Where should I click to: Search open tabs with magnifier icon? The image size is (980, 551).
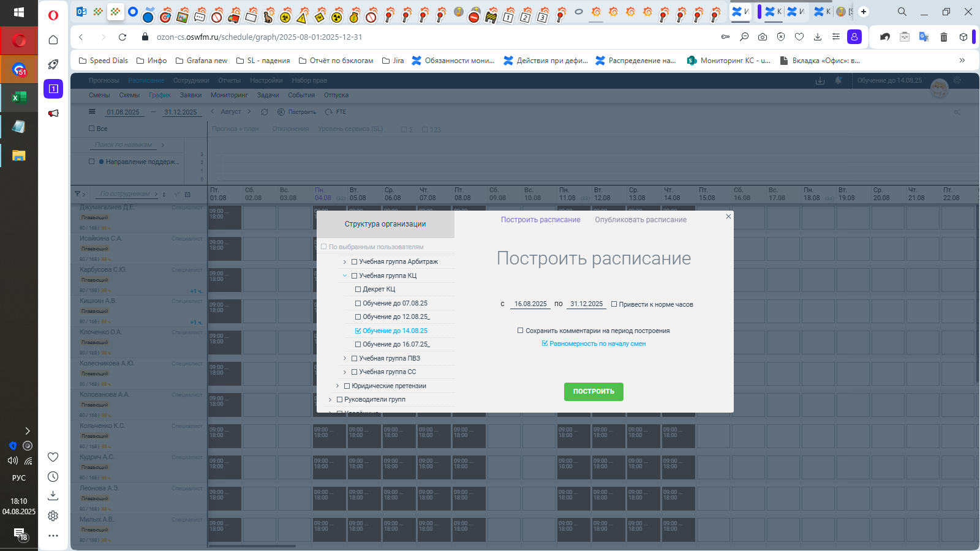point(902,12)
